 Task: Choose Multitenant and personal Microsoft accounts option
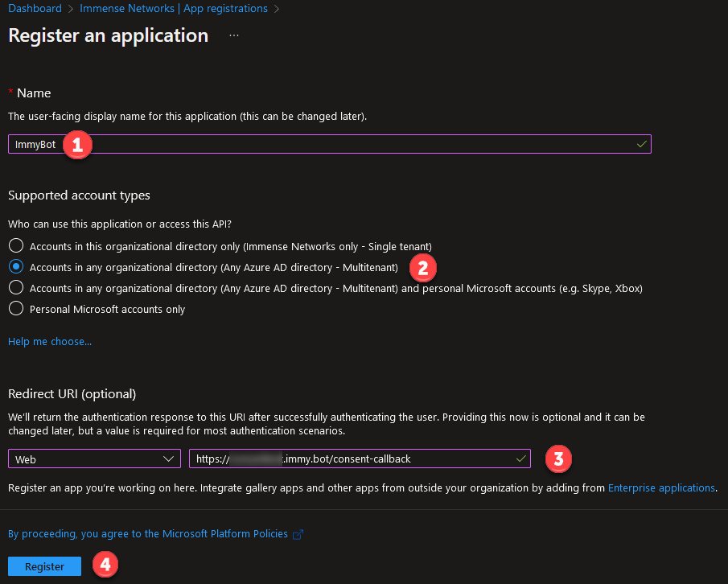pyautogui.click(x=16, y=288)
